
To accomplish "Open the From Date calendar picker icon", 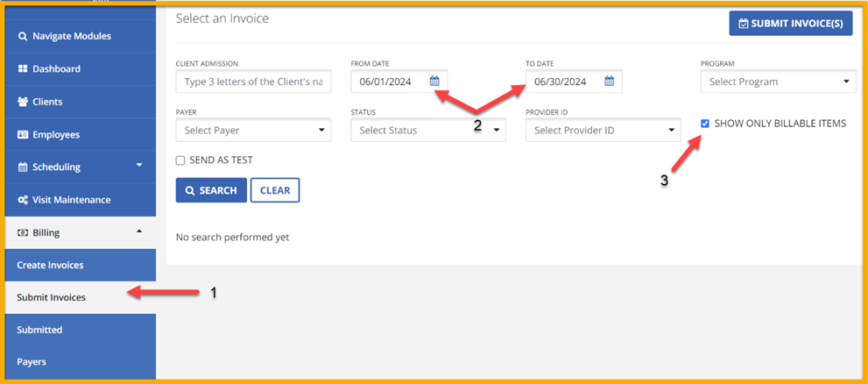I will click(434, 82).
